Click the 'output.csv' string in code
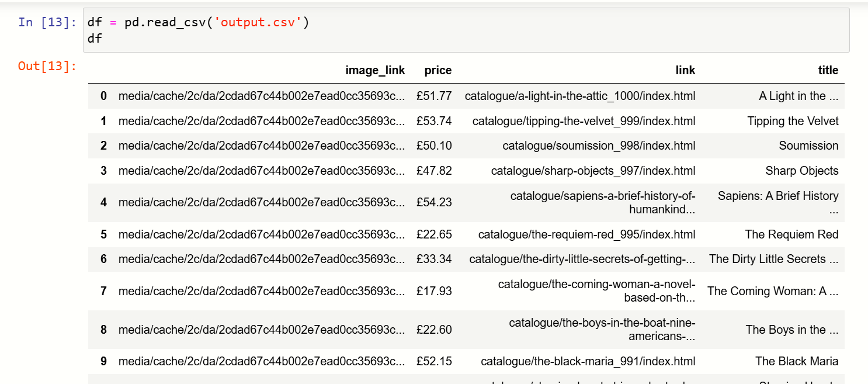This screenshot has height=384, width=868. (x=258, y=23)
